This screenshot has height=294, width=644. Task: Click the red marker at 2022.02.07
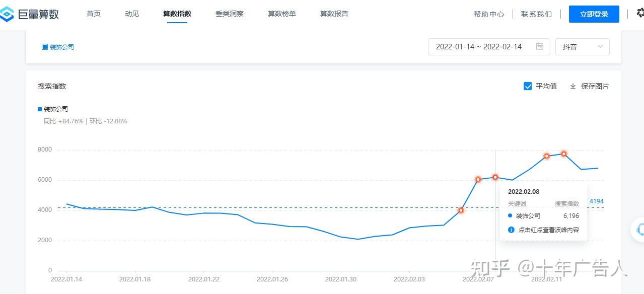pos(478,179)
